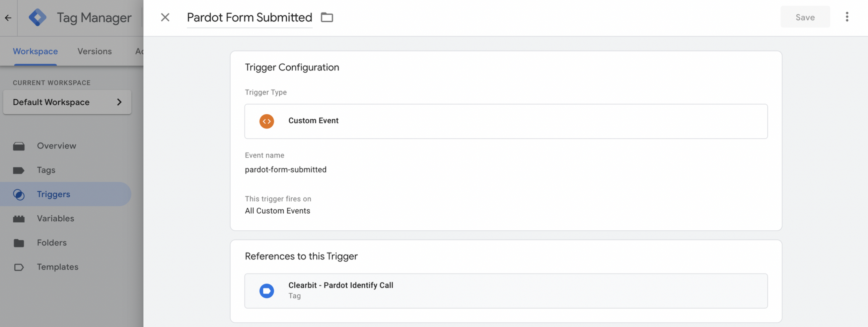Open the Overview section
Viewport: 868px width, 327px height.
pyautogui.click(x=56, y=146)
